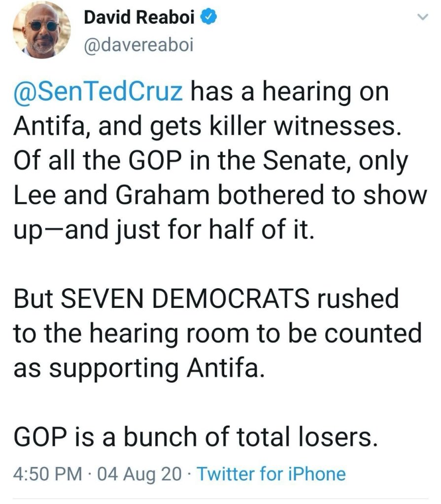Open the @SenTedCruz mention link
This screenshot has height=504, width=441.
click(x=98, y=93)
